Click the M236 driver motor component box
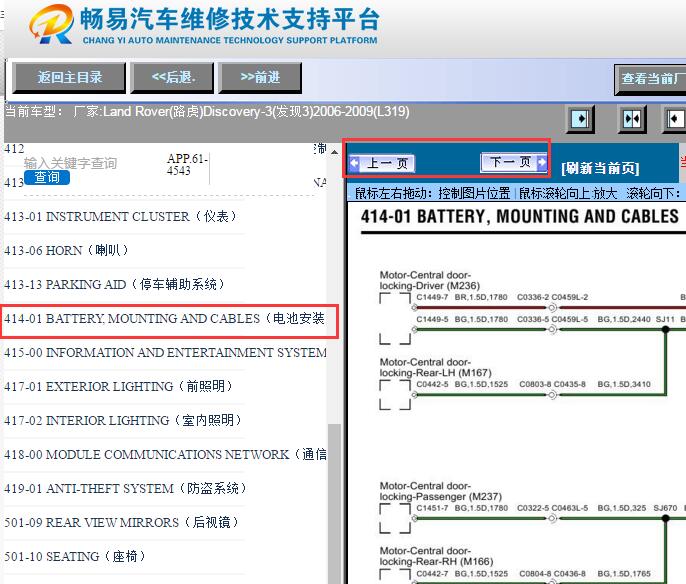686x584 pixels. [x=395, y=319]
